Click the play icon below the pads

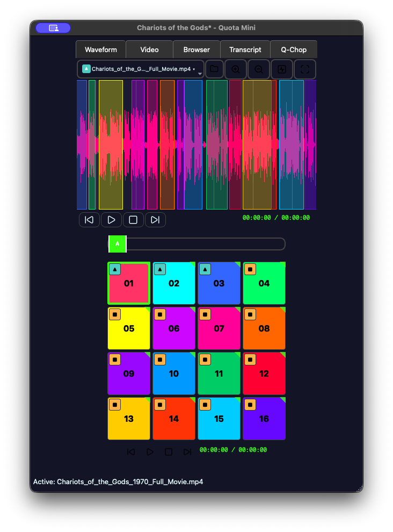(x=150, y=452)
